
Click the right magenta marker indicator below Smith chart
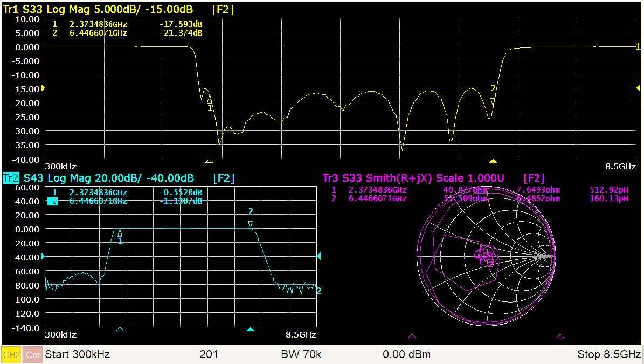tap(560, 336)
